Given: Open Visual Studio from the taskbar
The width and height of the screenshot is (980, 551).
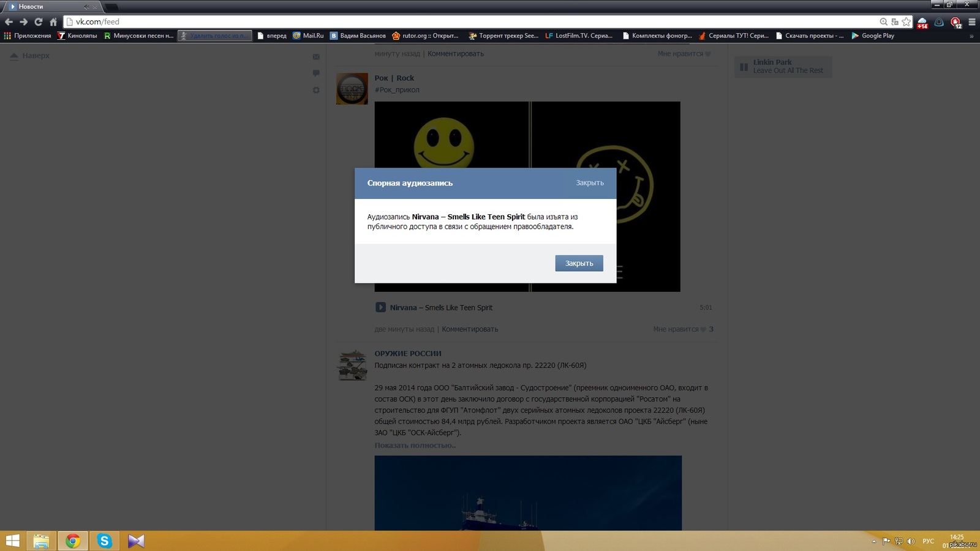Looking at the screenshot, I should click(136, 541).
